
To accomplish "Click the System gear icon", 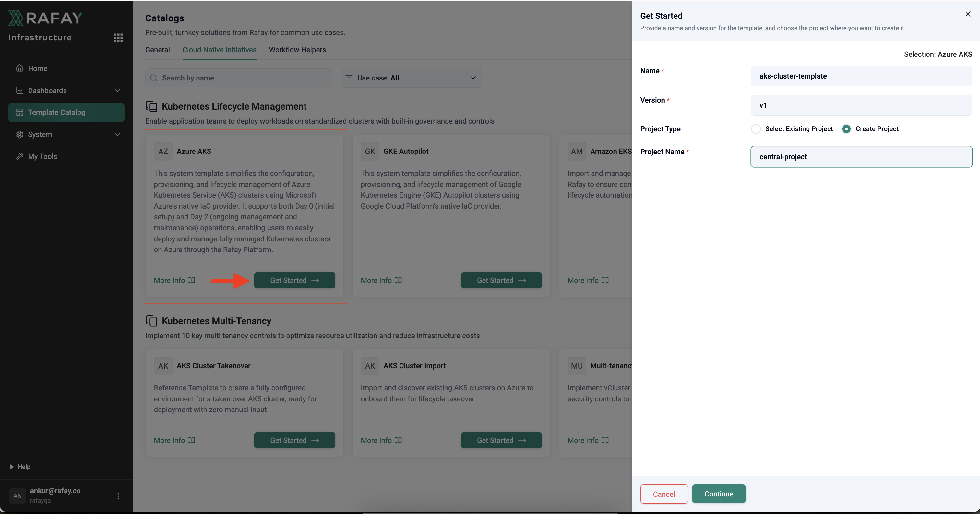I will click(x=20, y=134).
